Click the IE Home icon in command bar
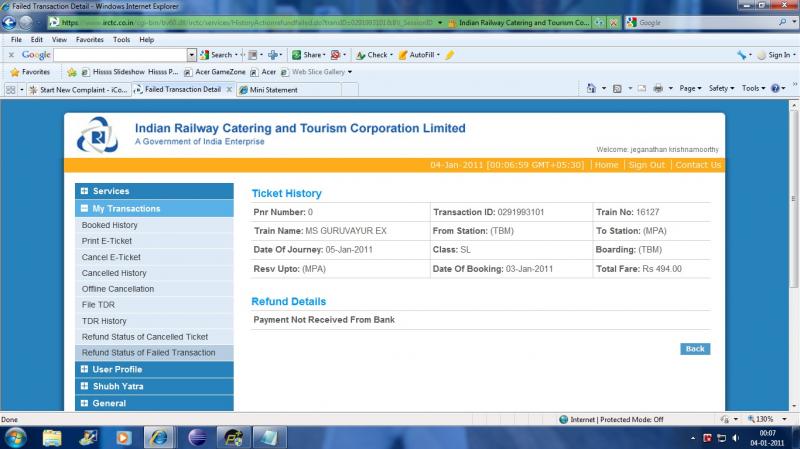 [591, 88]
